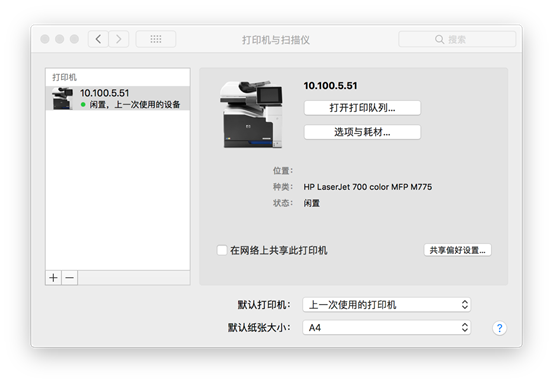Click the window close button

point(45,39)
